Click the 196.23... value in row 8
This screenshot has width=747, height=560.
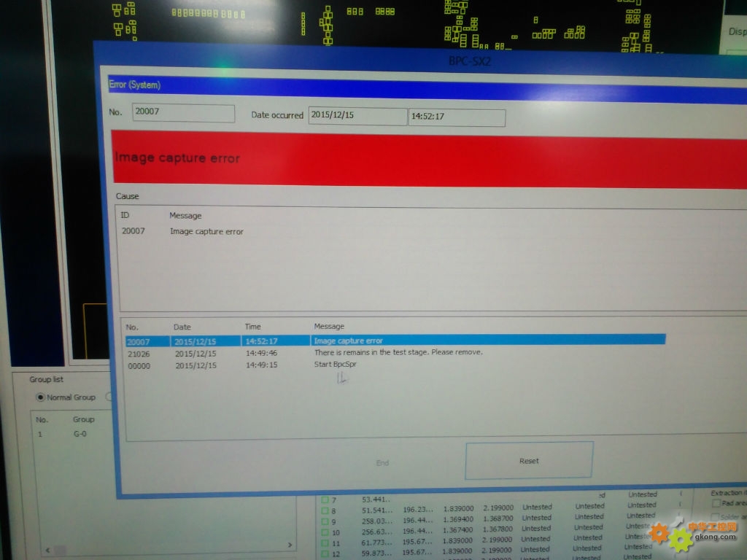click(418, 509)
